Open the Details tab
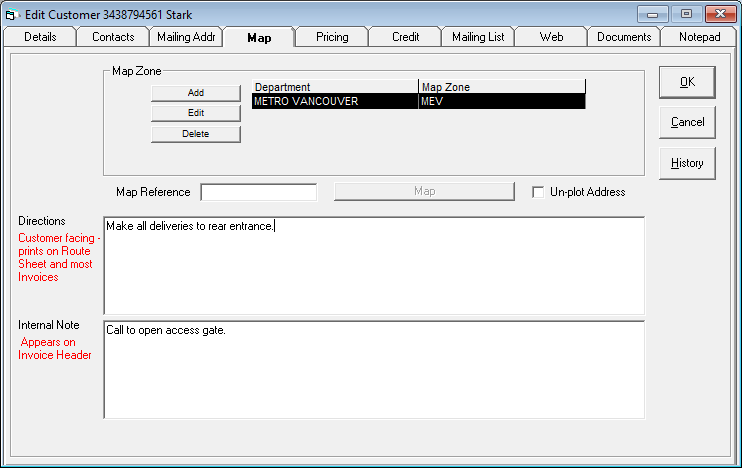 (x=40, y=37)
